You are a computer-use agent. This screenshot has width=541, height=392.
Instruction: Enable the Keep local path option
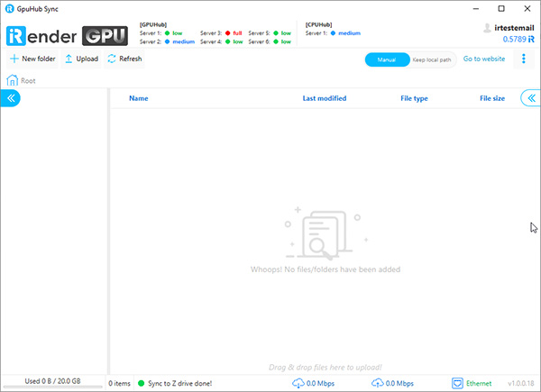pyautogui.click(x=430, y=59)
